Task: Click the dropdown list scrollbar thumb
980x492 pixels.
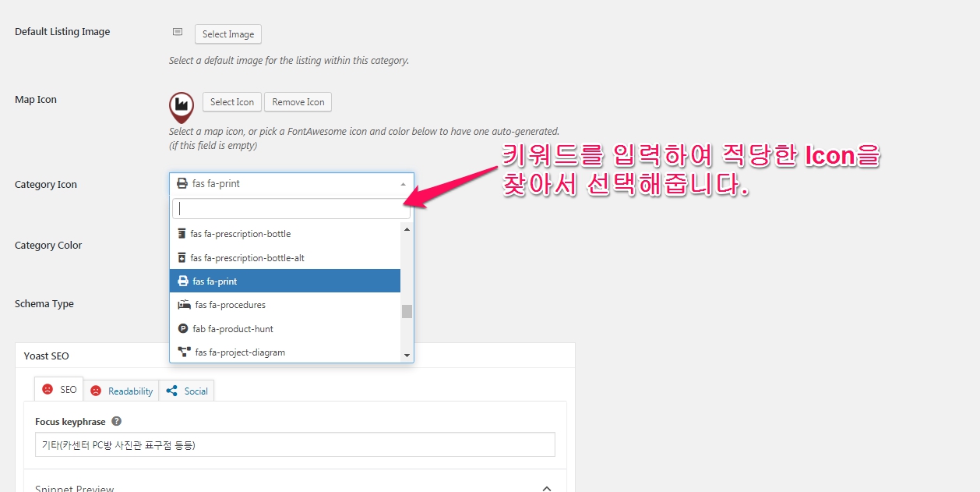Action: 407,311
